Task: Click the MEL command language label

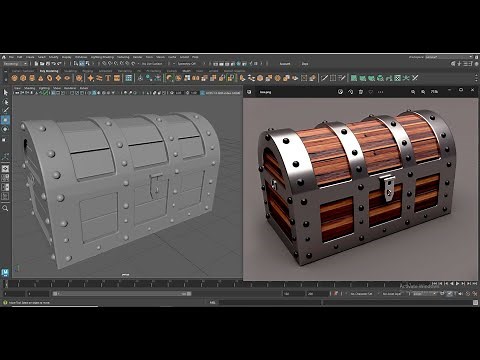Action: point(212,302)
